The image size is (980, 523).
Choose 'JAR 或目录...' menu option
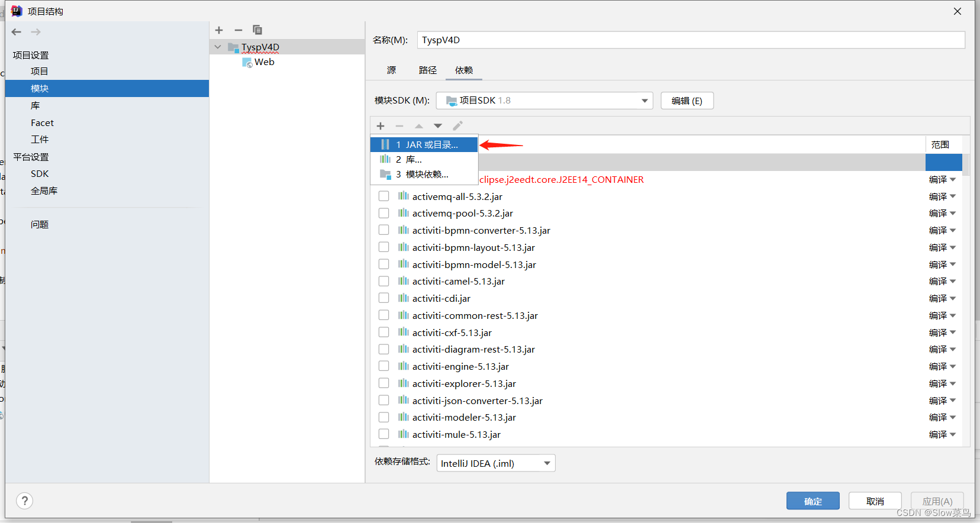point(424,144)
